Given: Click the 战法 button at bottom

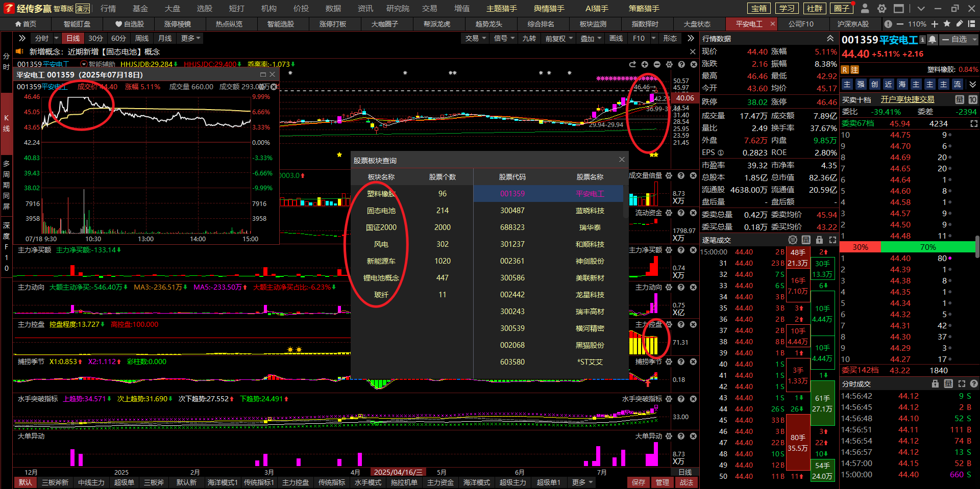Looking at the screenshot, I should 687,482.
